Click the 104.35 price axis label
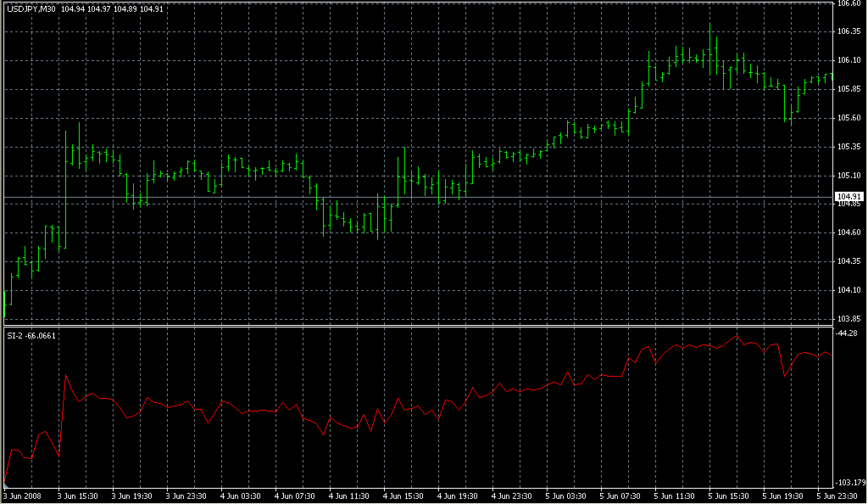This screenshot has height=504, width=868. [x=849, y=261]
